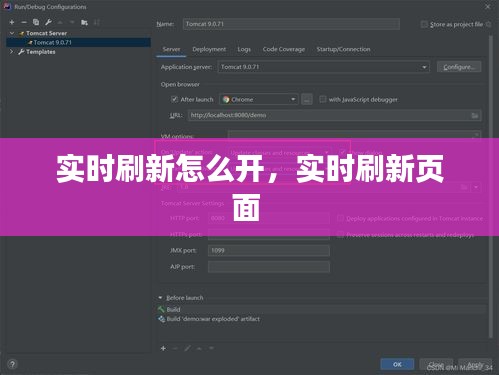499x375 pixels.
Task: Switch to the Deployment tab
Action: point(209,49)
